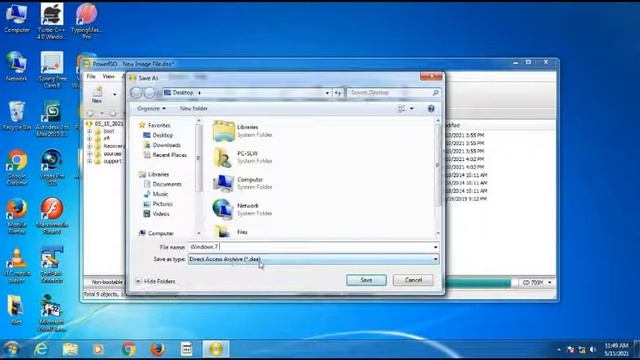Open Turbo C++ desktop icon
The image size is (640, 360).
[52, 21]
